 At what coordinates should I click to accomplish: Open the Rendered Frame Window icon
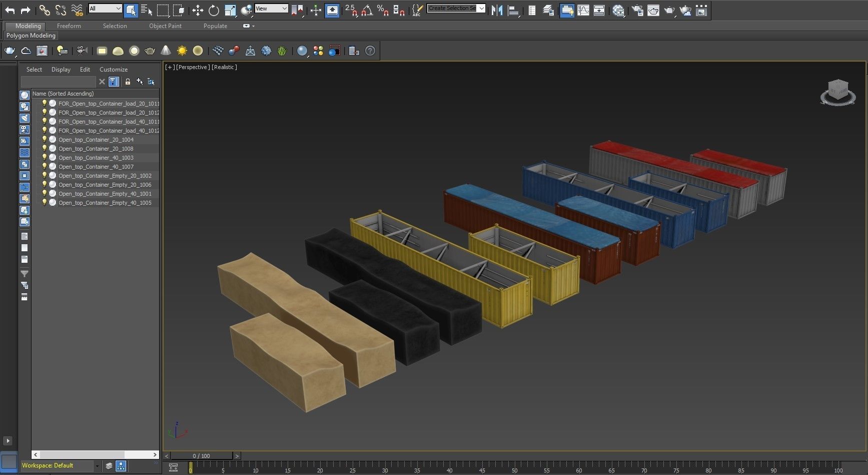click(653, 10)
